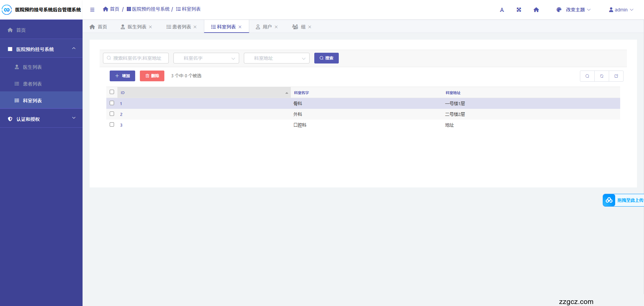Switch to the 患者列表 tab
Image resolution: width=644 pixels, height=306 pixels.
tap(179, 27)
